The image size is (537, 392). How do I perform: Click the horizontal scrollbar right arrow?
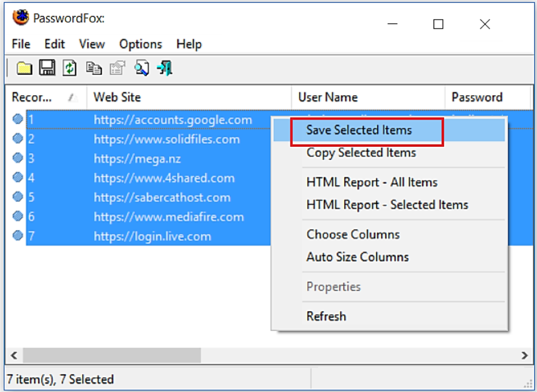pos(524,355)
